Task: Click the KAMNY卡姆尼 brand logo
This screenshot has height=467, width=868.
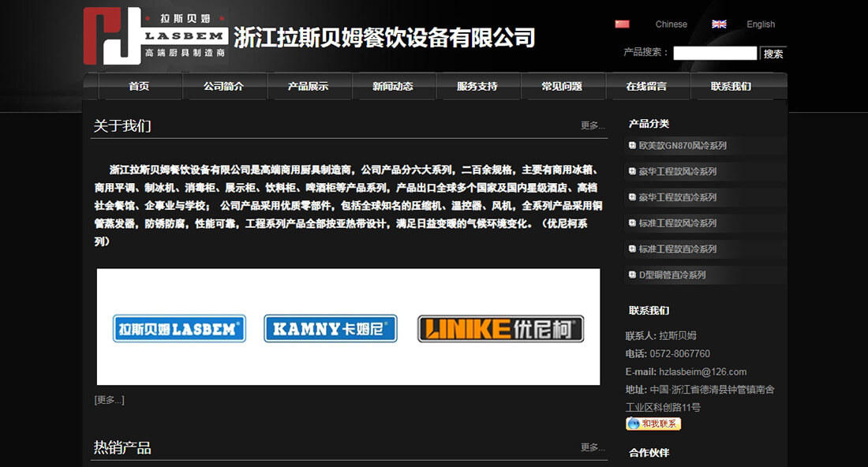Action: [x=331, y=329]
